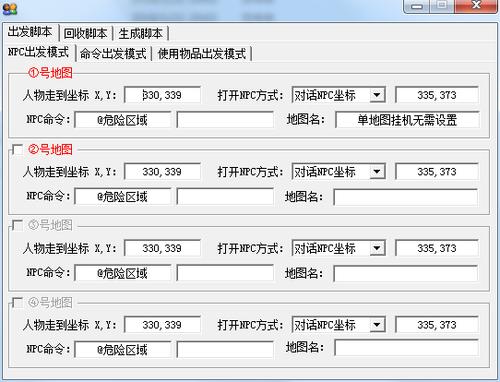This screenshot has width=500, height=382.
Task: Select the 使用物品出发模式 sub-tab
Action: point(202,54)
